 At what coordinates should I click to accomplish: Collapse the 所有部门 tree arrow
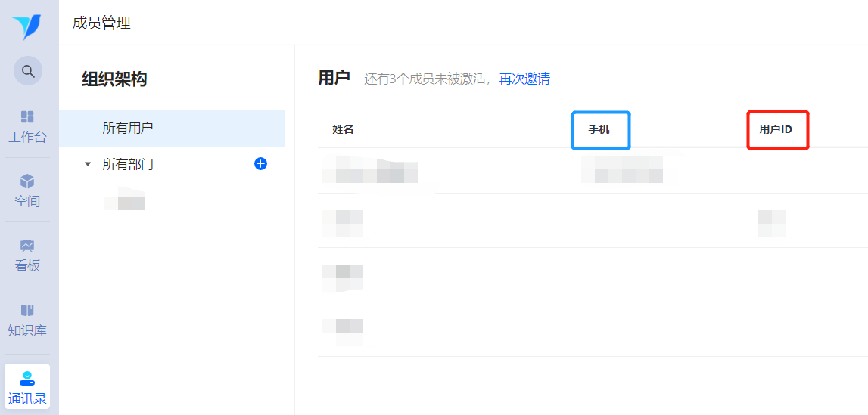pyautogui.click(x=88, y=164)
